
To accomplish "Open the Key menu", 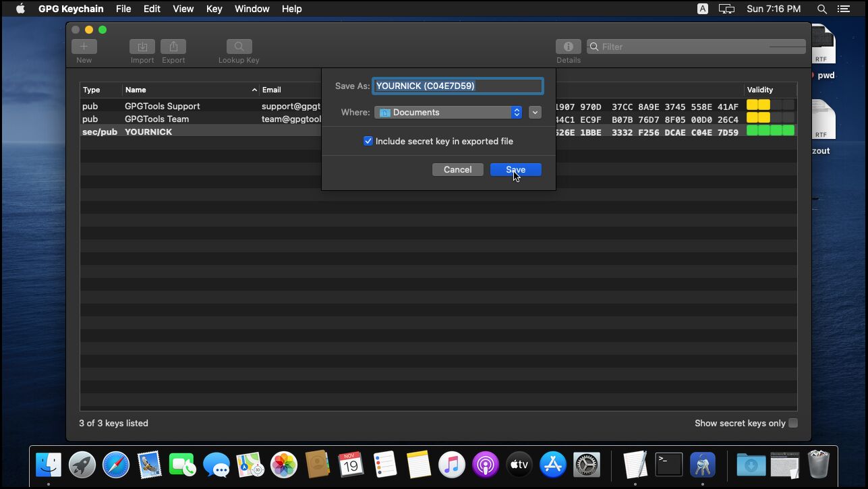I will [214, 9].
